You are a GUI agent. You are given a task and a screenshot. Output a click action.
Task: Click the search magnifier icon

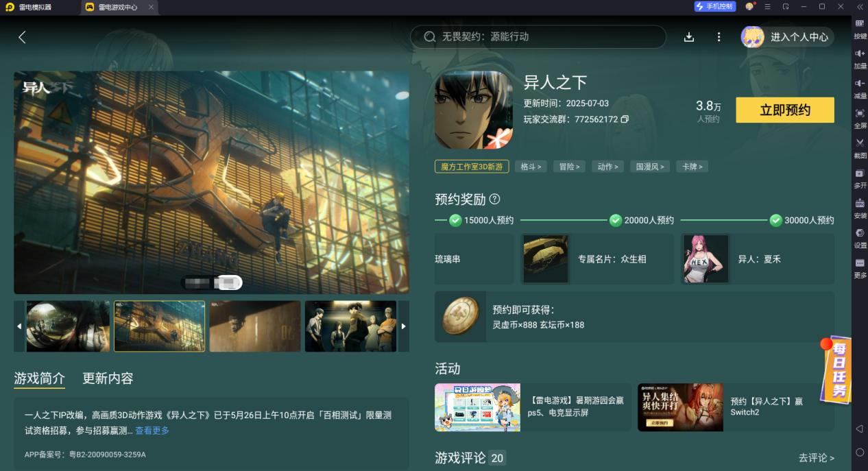[430, 37]
